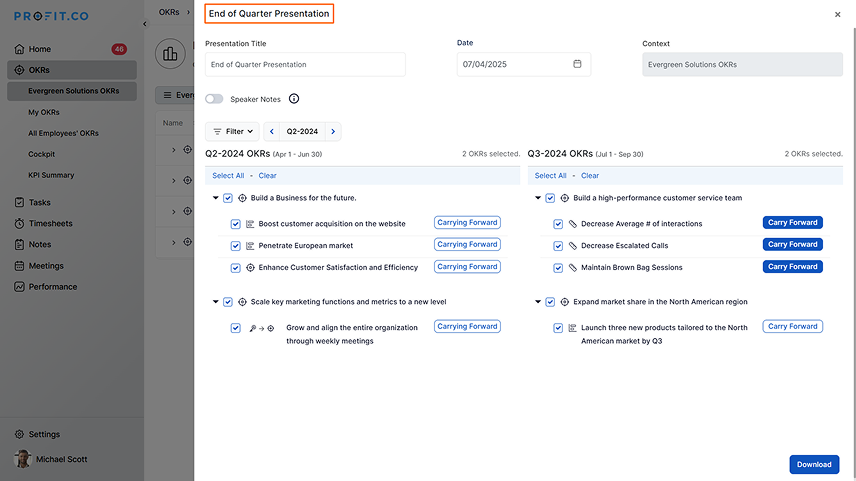The image size is (856, 481).
Task: Click the Profit.co logo
Action: coord(51,16)
